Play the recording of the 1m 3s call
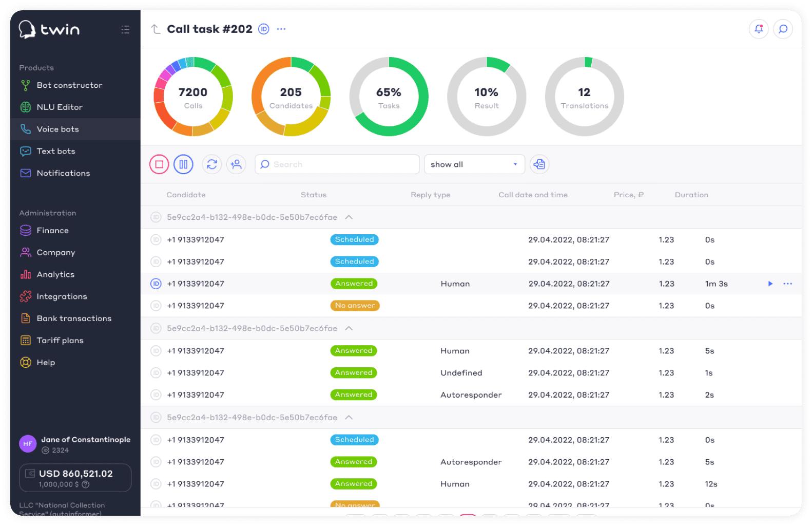812x526 pixels. (x=770, y=284)
